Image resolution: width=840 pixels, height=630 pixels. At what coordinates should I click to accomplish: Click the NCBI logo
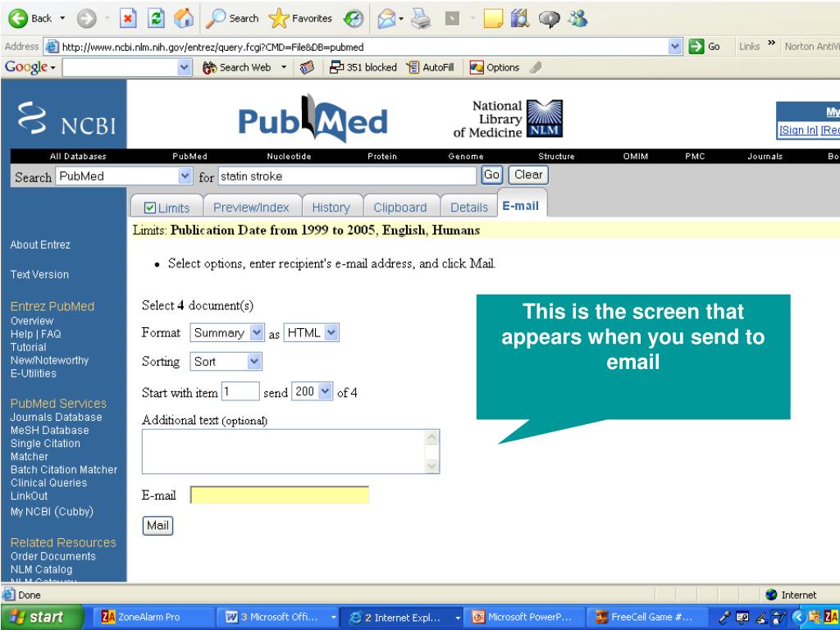click(x=66, y=118)
